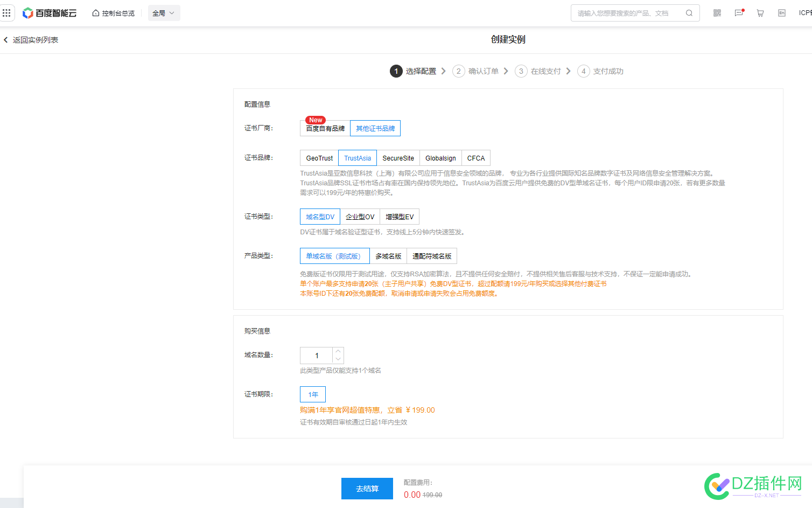Choose 域名型DV certificate type
This screenshot has width=812, height=508.
[320, 217]
